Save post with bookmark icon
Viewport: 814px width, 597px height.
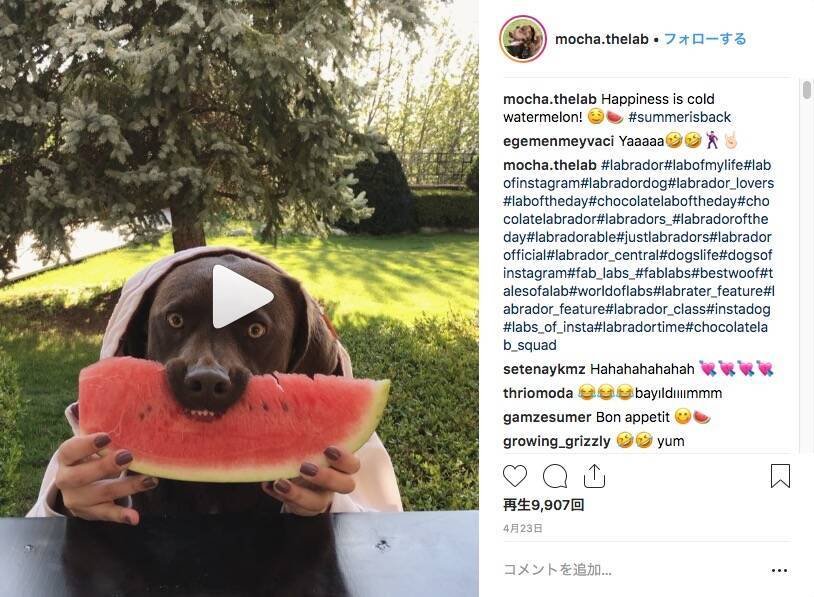click(780, 476)
